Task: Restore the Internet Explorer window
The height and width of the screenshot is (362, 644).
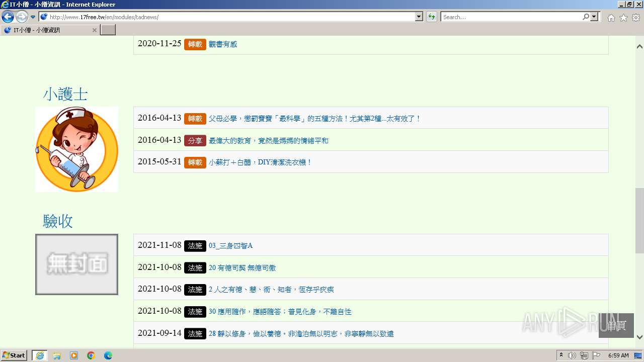Action: click(x=629, y=4)
